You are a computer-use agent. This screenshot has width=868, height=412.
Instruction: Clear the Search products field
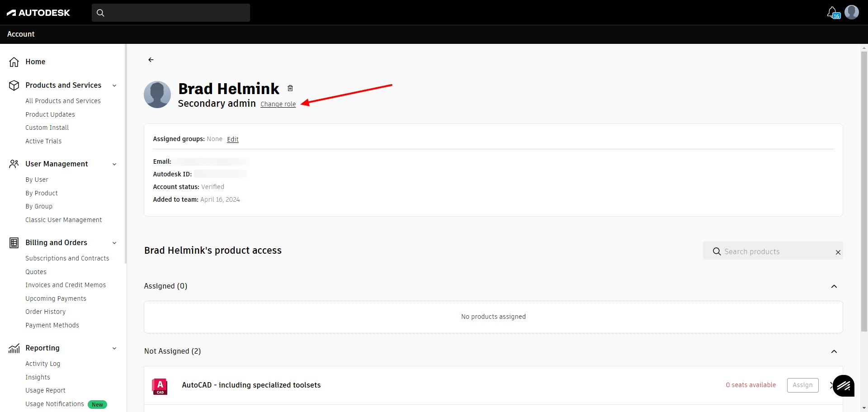coord(838,252)
